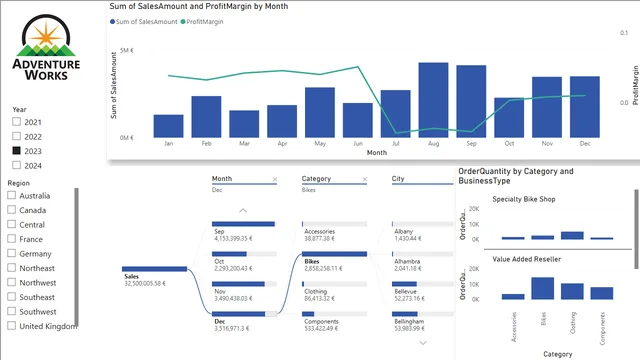Click the chart title Sum of SalesAmount and ProfitMargin
640x360 pixels.
(x=199, y=6)
